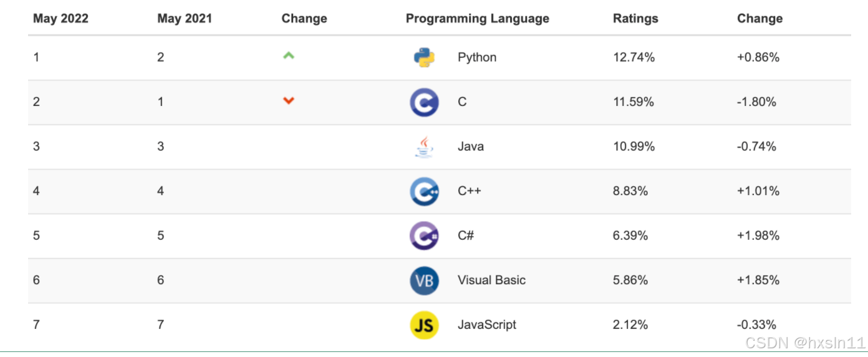This screenshot has height=357, width=868.
Task: Select Visual Basic's May 2021 rank 6
Action: [161, 280]
